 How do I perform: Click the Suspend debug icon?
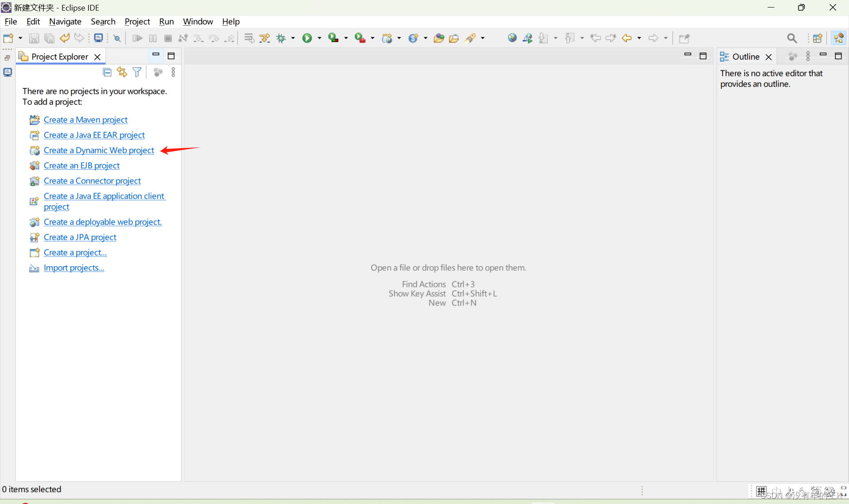[153, 38]
